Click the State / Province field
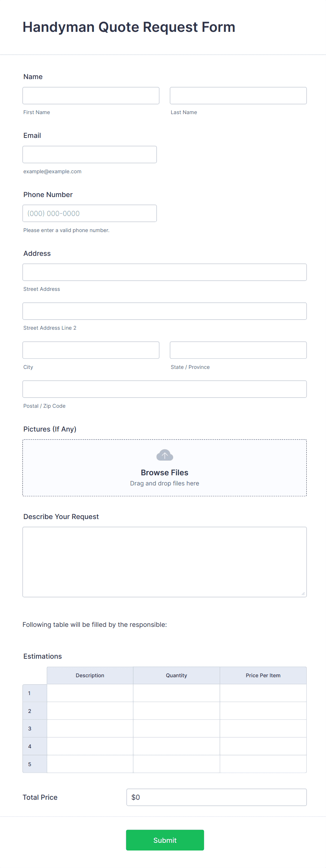The height and width of the screenshot is (868, 326). [238, 350]
